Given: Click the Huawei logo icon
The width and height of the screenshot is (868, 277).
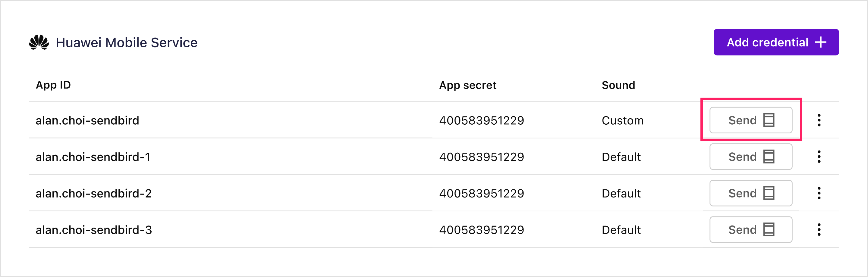Looking at the screenshot, I should click(39, 42).
